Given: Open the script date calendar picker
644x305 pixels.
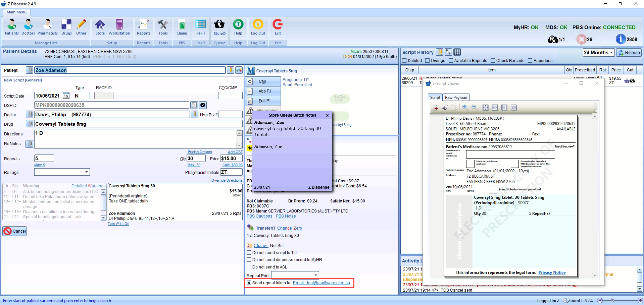Looking at the screenshot, I should pyautogui.click(x=66, y=96).
